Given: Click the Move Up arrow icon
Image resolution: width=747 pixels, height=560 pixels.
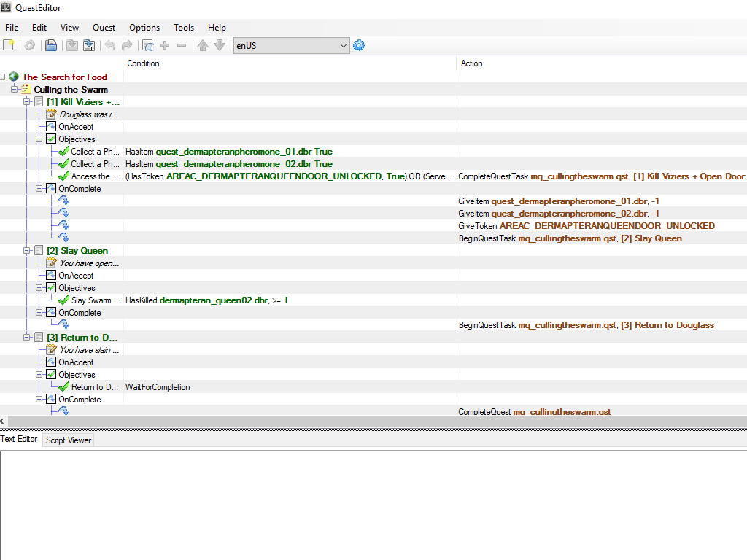Looking at the screenshot, I should pos(203,45).
